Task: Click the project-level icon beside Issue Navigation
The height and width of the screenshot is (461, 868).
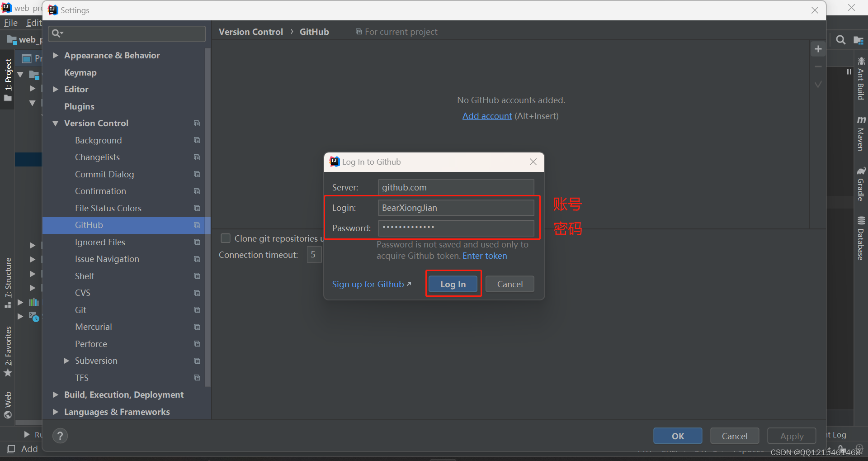Action: coord(197,259)
